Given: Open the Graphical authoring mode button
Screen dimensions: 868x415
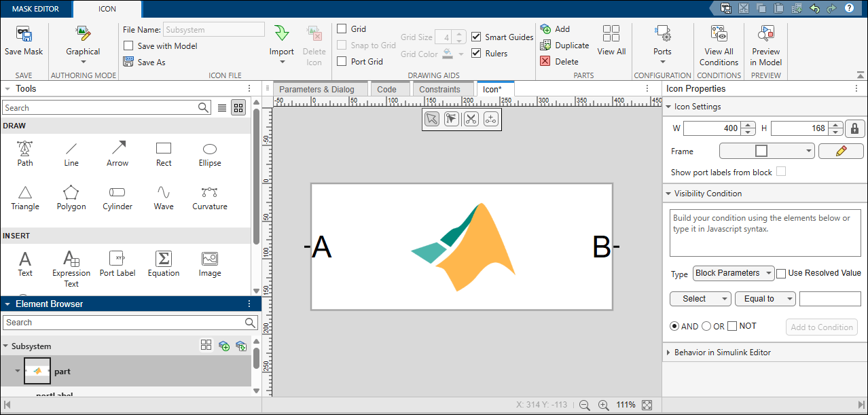Looking at the screenshot, I should [x=83, y=45].
